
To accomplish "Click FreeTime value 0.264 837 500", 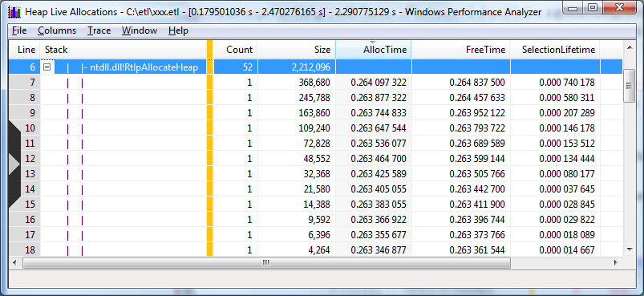I will point(477,83).
